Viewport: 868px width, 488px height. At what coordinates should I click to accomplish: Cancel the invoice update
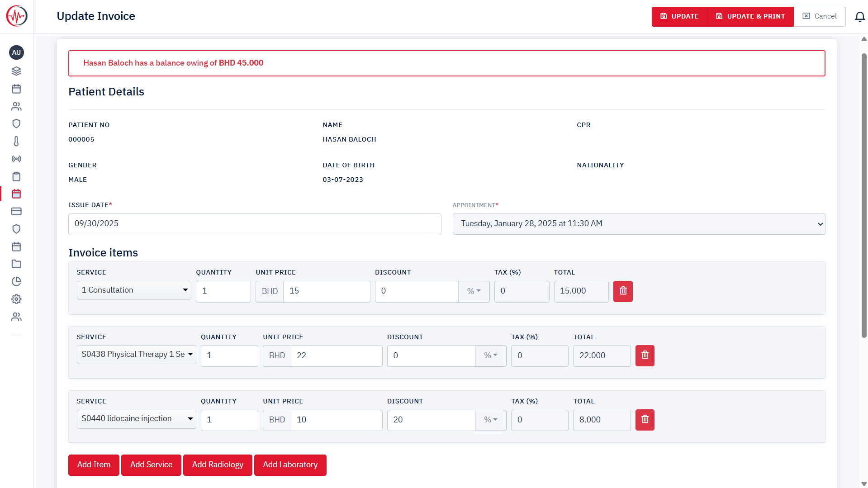pos(820,17)
